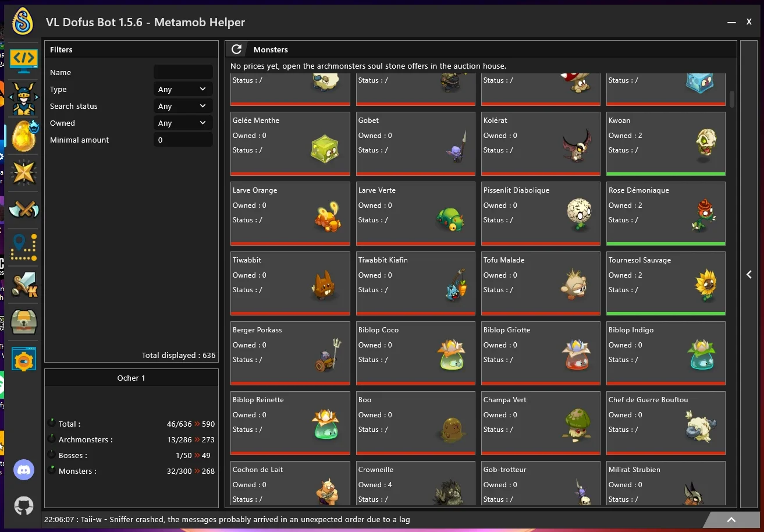Open the crossed axes fight icon
Viewport: 764px width, 532px height.
24,209
